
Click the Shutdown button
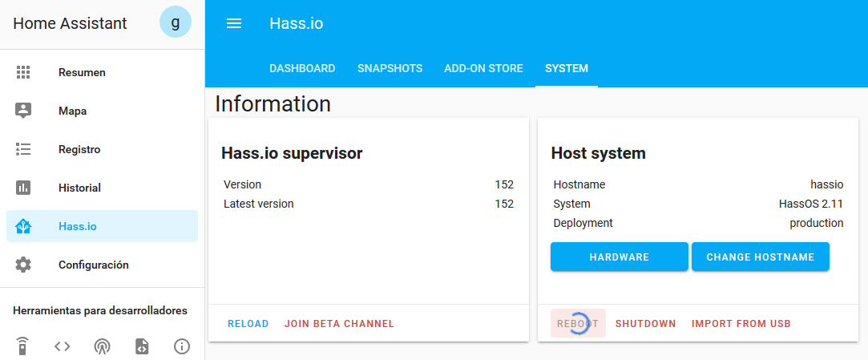tap(645, 323)
